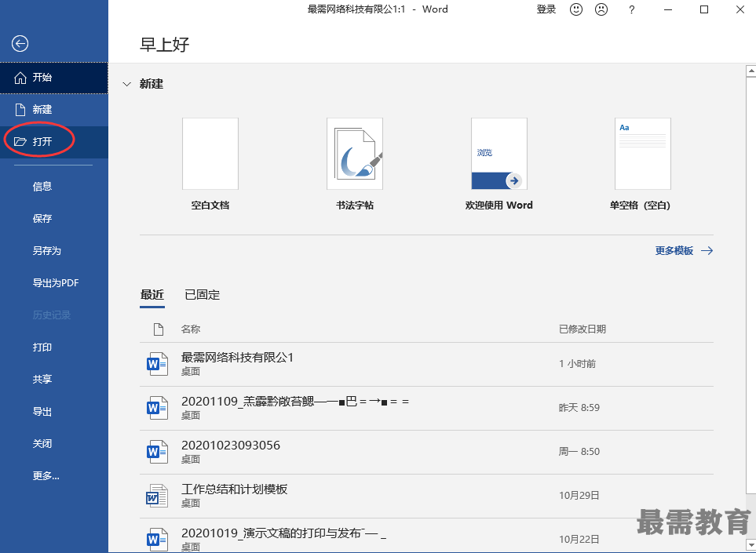Open 导出 page
This screenshot has height=553, width=756.
point(42,412)
